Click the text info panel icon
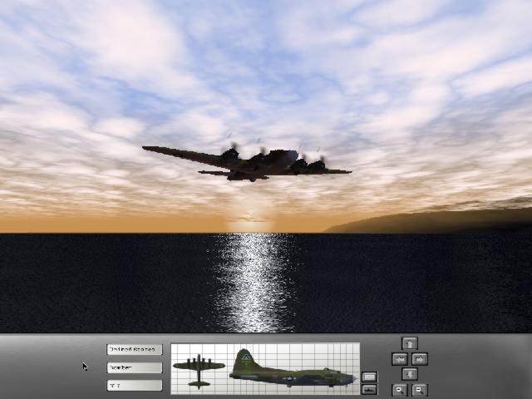The image size is (532, 399). point(370,377)
